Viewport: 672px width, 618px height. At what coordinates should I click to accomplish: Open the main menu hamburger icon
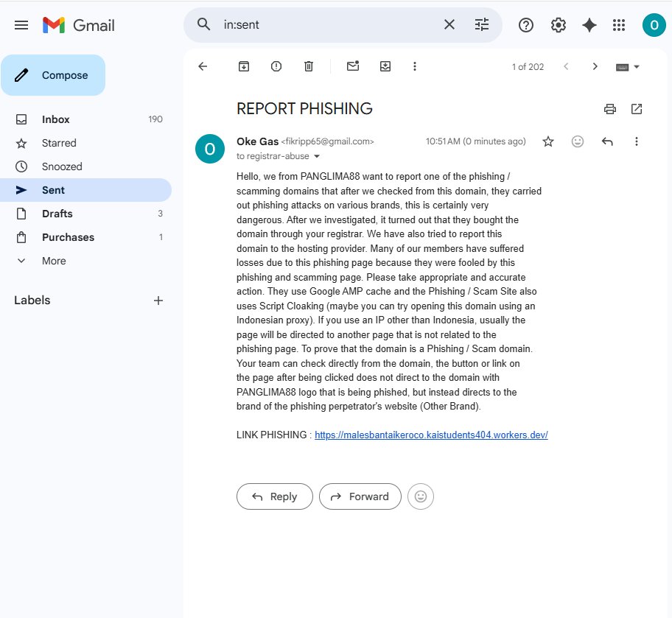[21, 25]
